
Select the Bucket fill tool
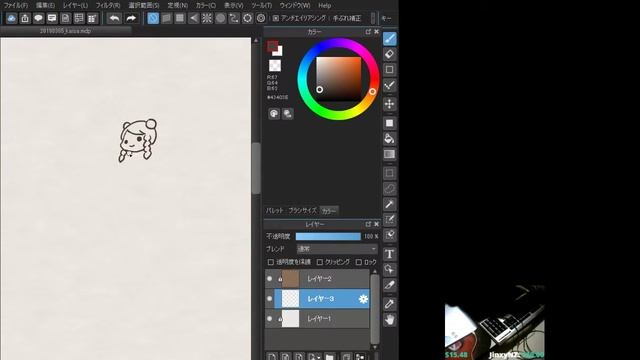[x=390, y=139]
